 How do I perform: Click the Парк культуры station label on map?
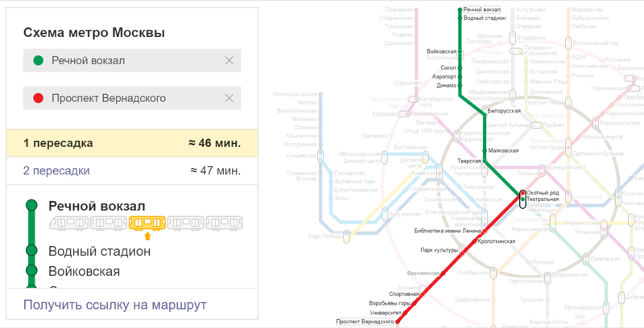(x=439, y=250)
